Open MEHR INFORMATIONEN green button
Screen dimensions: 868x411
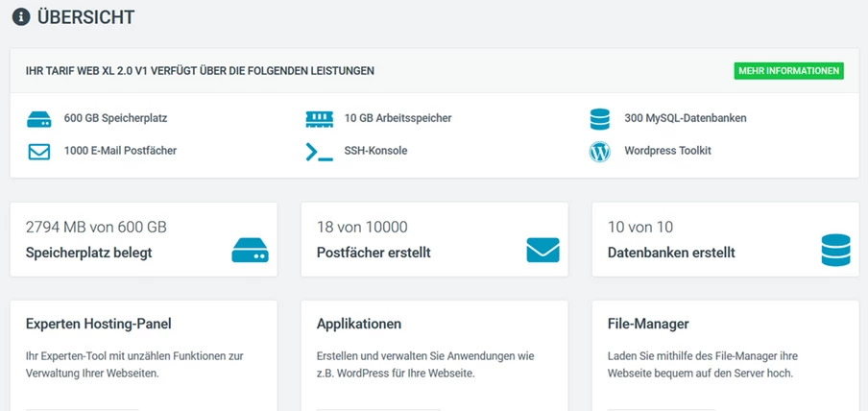(x=789, y=71)
